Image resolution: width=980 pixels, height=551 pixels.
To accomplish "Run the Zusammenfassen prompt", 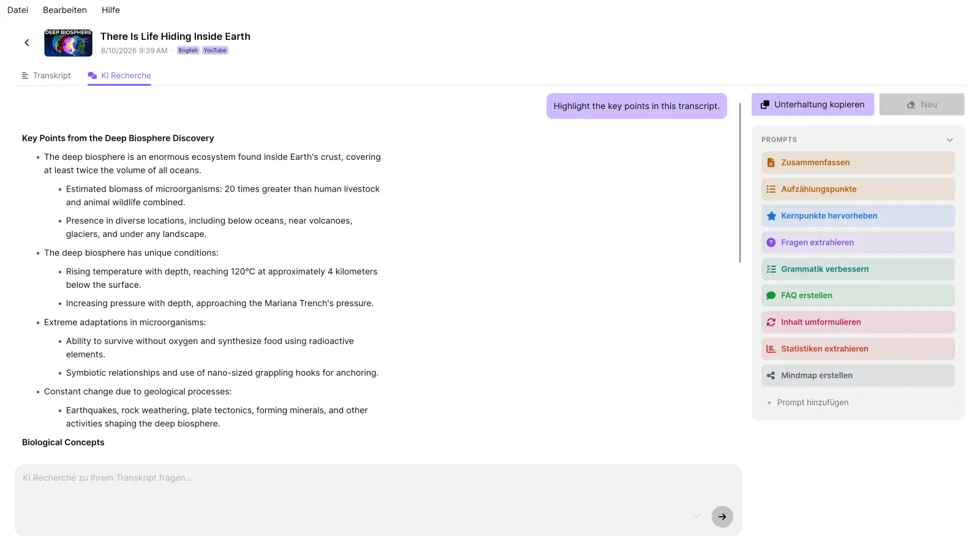I will point(858,163).
